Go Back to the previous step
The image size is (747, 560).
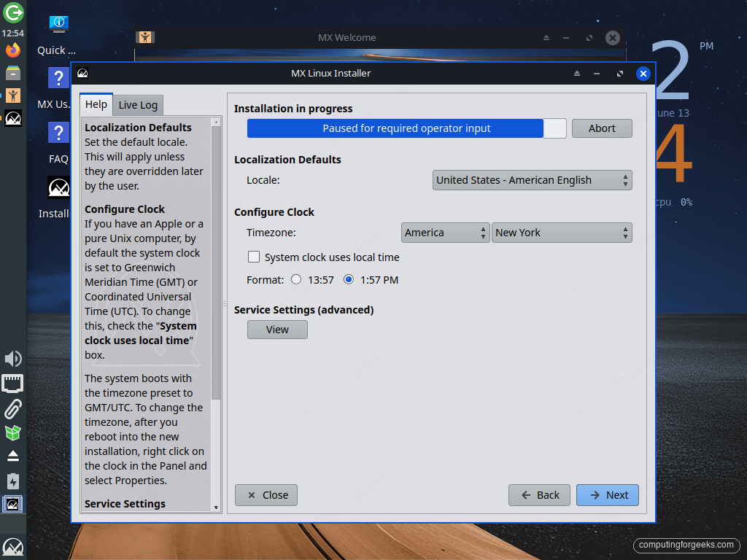(539, 495)
